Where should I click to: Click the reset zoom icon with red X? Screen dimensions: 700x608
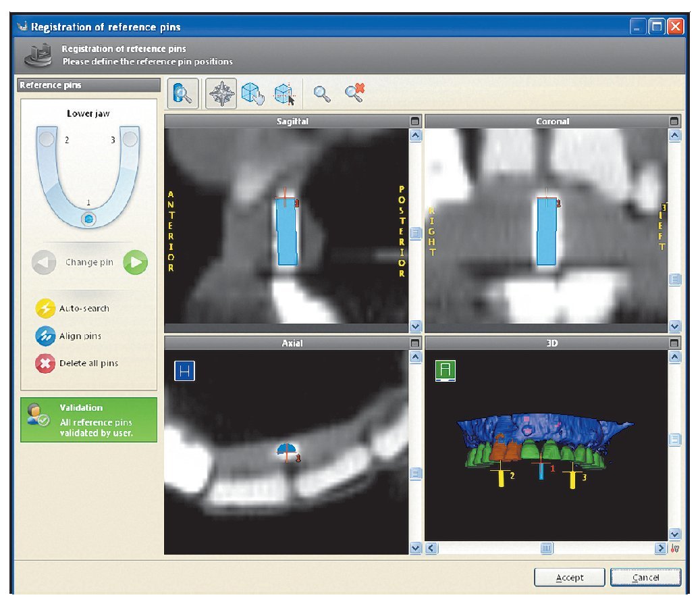pyautogui.click(x=354, y=94)
